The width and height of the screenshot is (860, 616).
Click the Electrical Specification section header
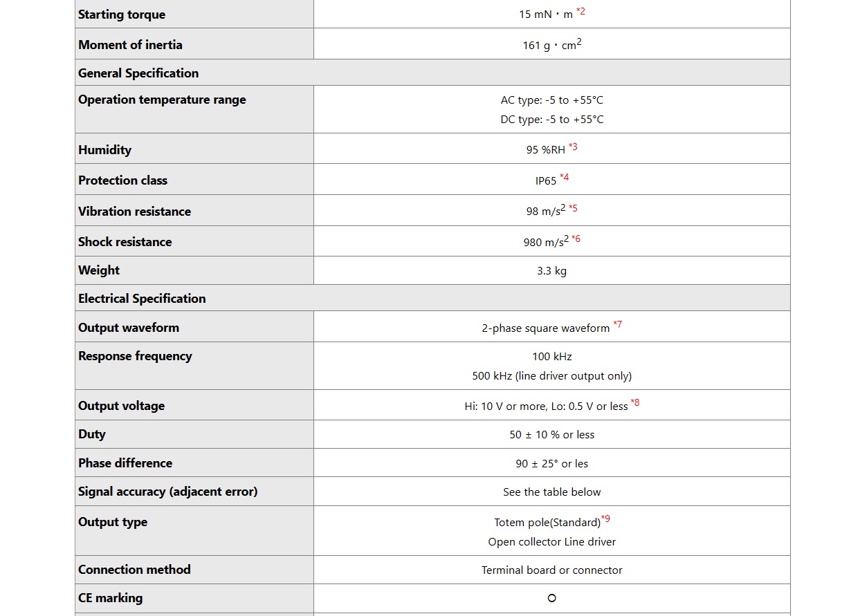point(142,299)
